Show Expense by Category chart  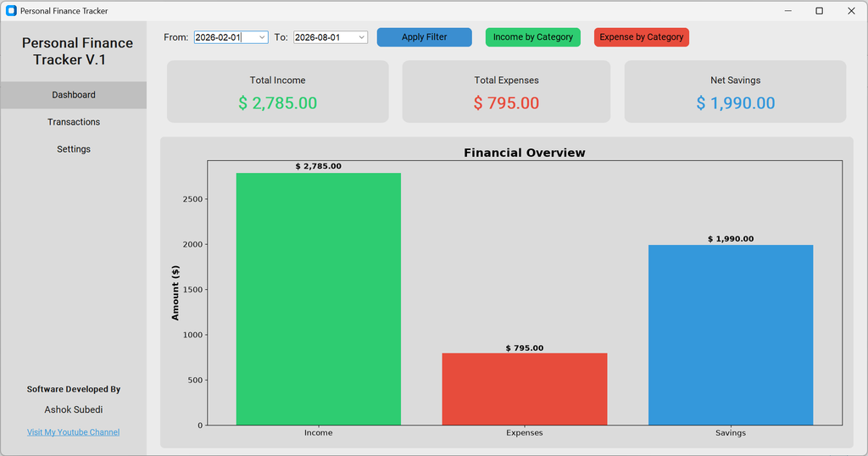pyautogui.click(x=642, y=37)
